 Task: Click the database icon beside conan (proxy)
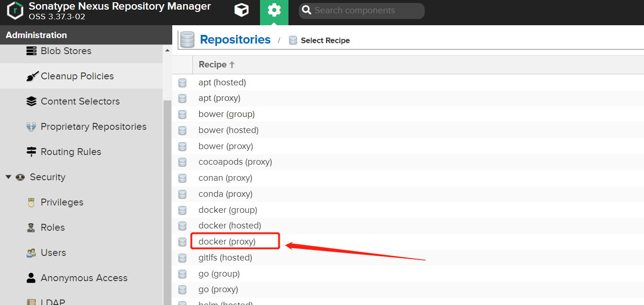[x=182, y=178]
